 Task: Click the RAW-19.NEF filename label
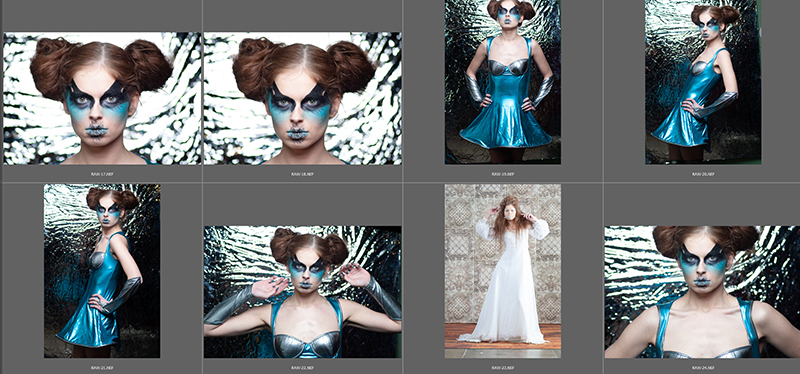click(x=503, y=174)
